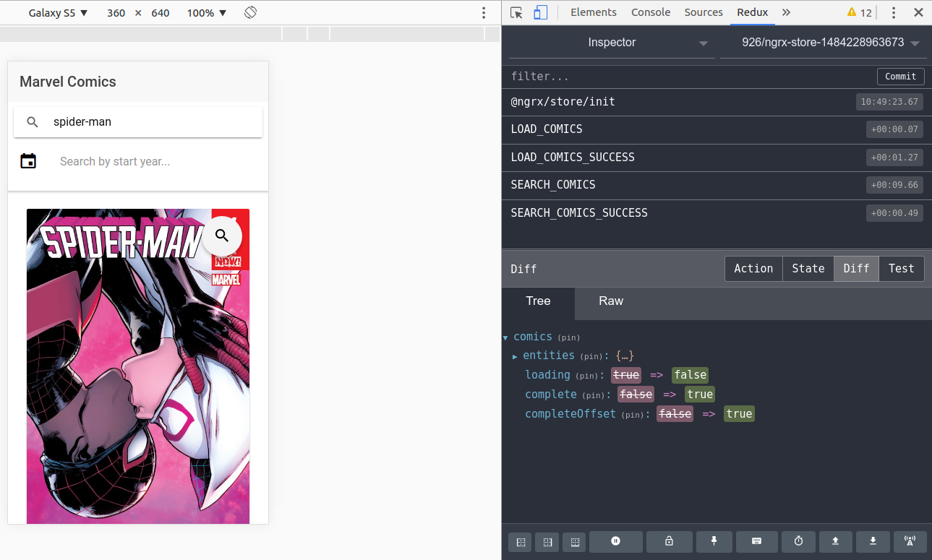
Task: Click the round search button on the comic cover
Action: [222, 236]
